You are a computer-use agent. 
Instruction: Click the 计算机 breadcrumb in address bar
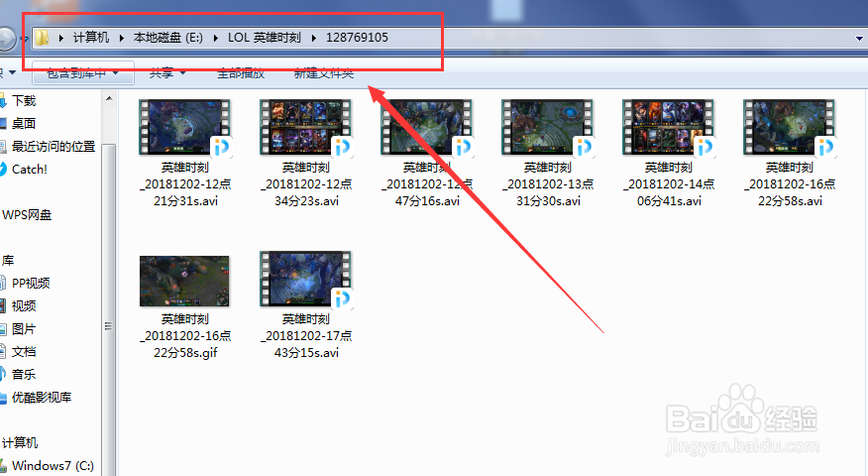click(x=91, y=38)
